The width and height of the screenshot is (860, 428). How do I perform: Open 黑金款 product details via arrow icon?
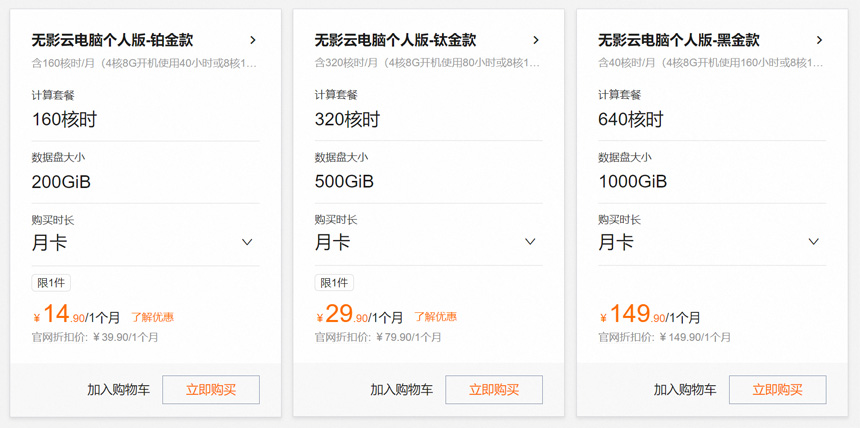click(819, 40)
